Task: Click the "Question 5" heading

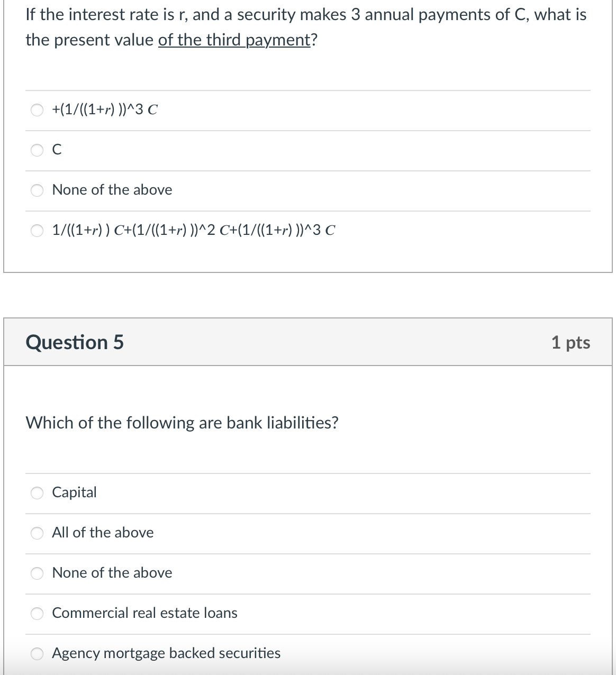Action: [x=75, y=343]
